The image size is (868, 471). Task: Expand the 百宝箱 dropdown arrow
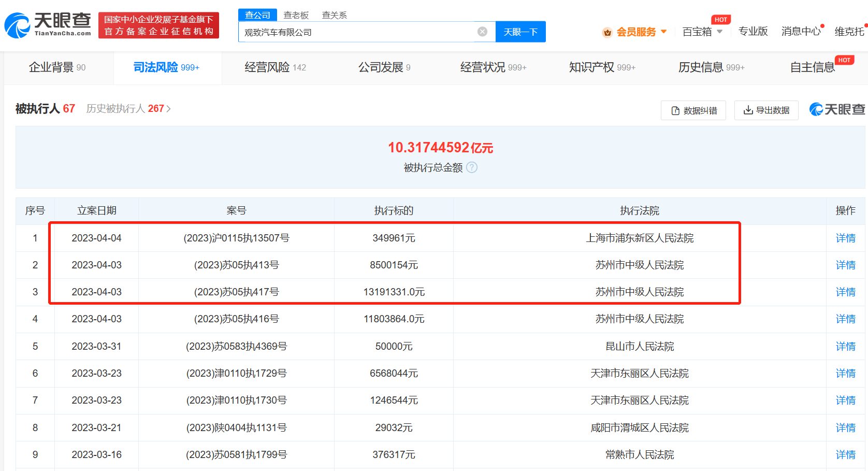719,32
